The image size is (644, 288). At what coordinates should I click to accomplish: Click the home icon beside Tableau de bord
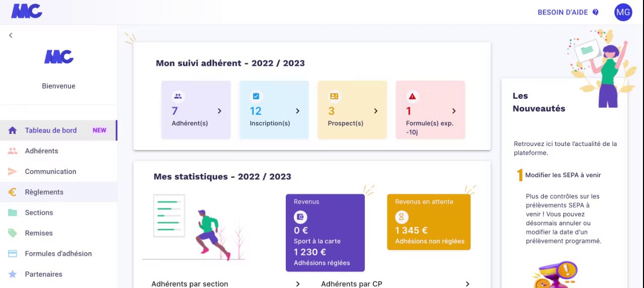pyautogui.click(x=13, y=130)
